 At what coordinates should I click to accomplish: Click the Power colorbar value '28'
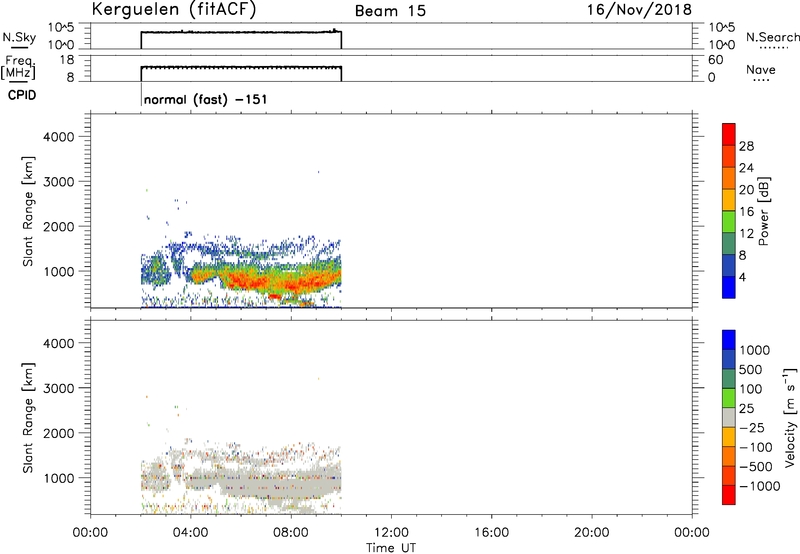click(x=746, y=146)
